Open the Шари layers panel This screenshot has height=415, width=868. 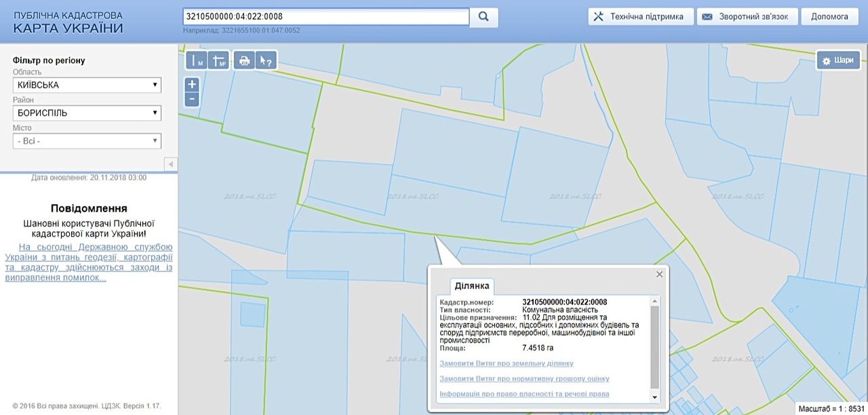pos(838,60)
